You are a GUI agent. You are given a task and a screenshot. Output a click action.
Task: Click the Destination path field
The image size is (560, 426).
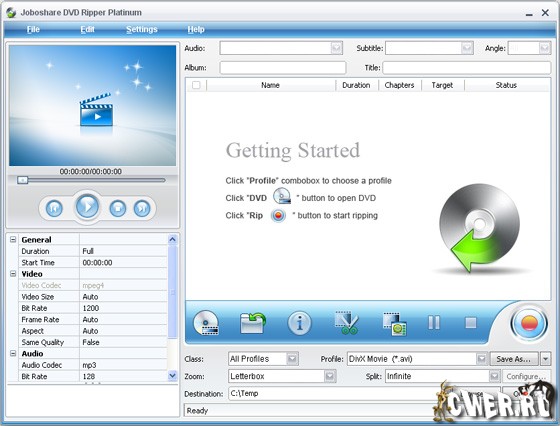[x=329, y=394]
